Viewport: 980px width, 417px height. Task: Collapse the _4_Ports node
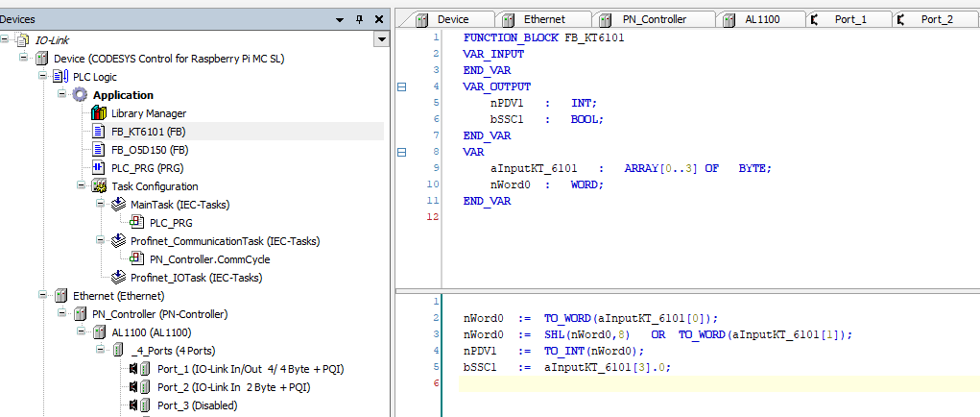click(x=100, y=349)
